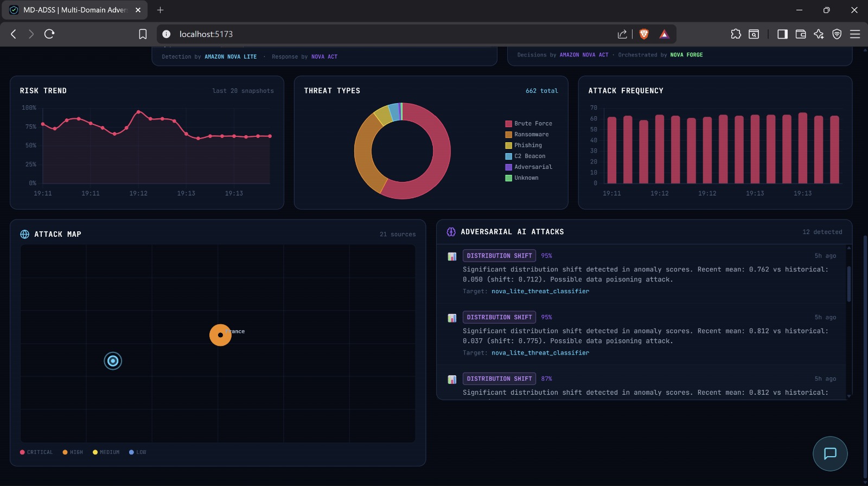The image size is (868, 486).
Task: Click the Brute Force legend swatch
Action: tap(509, 124)
